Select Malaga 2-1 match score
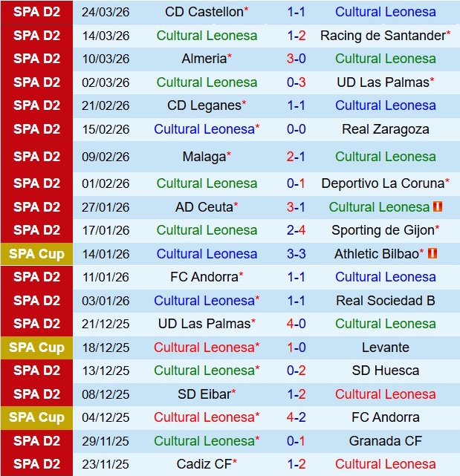 [x=296, y=157]
